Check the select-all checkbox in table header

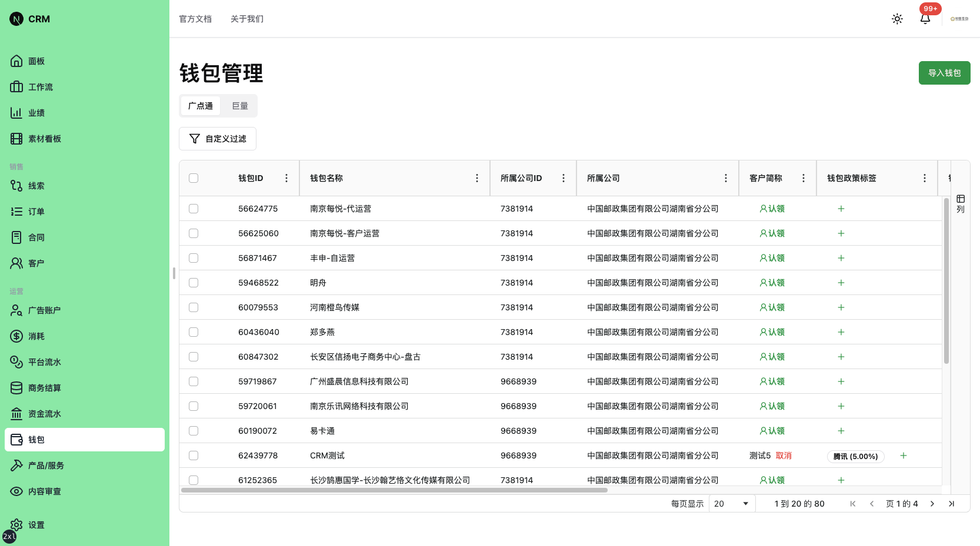pos(194,177)
